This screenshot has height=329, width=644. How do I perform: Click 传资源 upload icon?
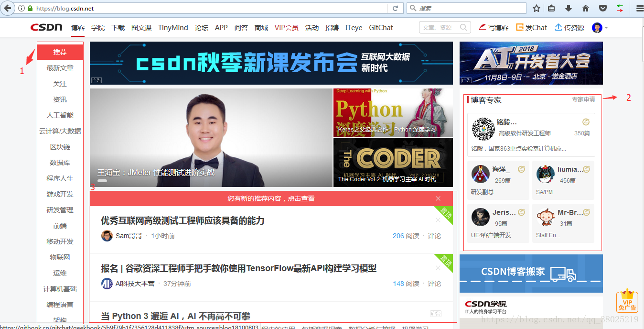(x=558, y=28)
